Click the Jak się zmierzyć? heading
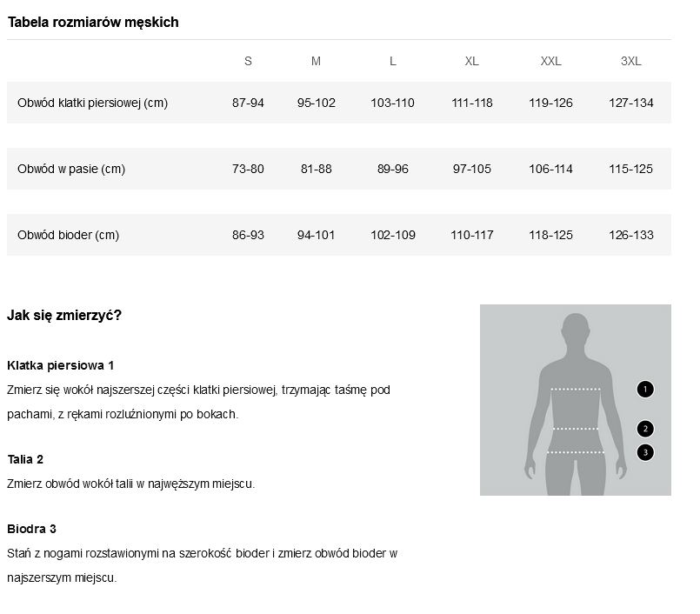Viewport: 700px width, 614px height. coord(64,315)
